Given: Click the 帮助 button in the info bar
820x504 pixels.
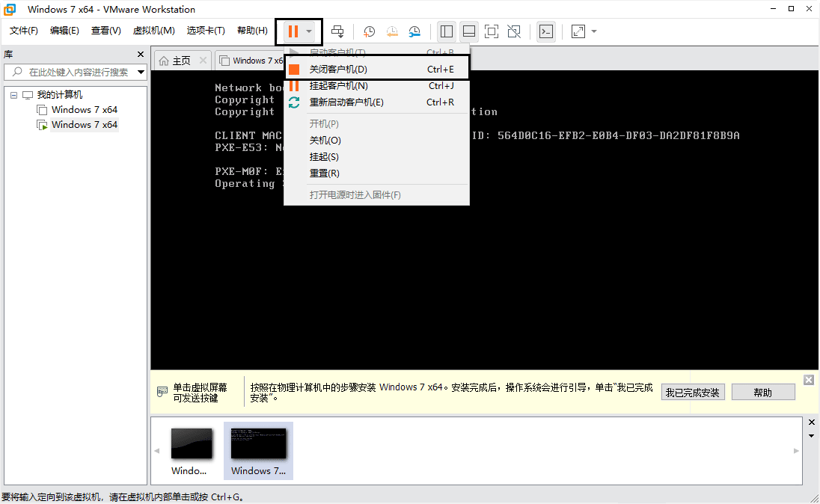Looking at the screenshot, I should click(763, 393).
